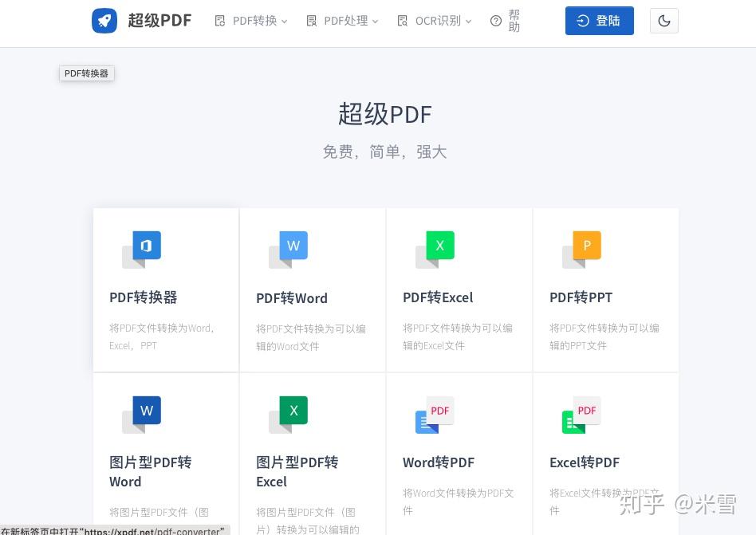Screen dimensions: 756x535
Task: Open the PDF转换器 card title
Action: click(144, 297)
